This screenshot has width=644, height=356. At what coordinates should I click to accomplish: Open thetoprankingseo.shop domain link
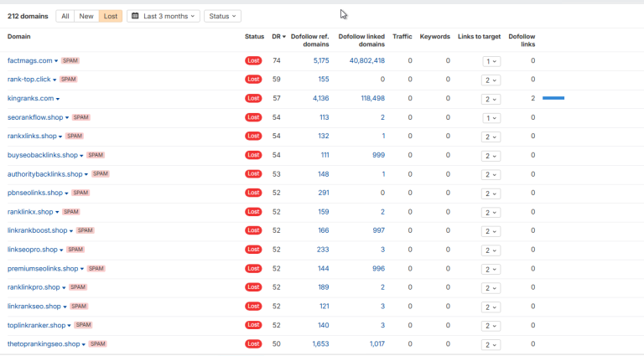click(44, 344)
